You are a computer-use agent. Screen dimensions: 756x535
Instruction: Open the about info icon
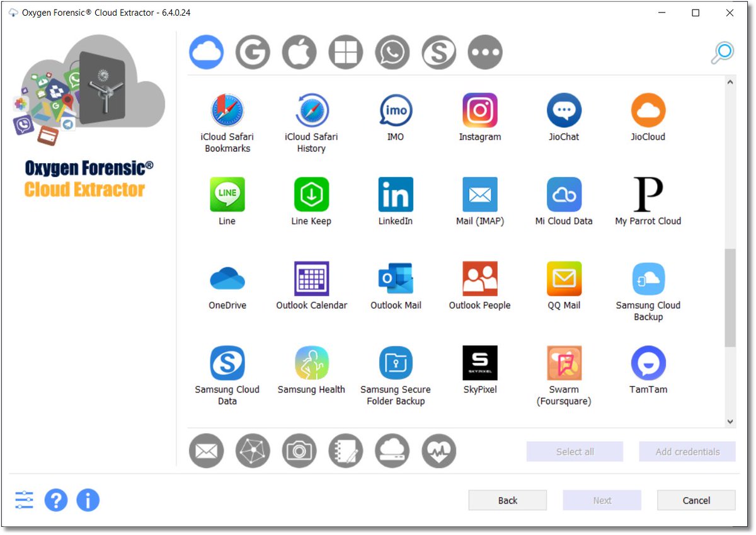coord(88,500)
